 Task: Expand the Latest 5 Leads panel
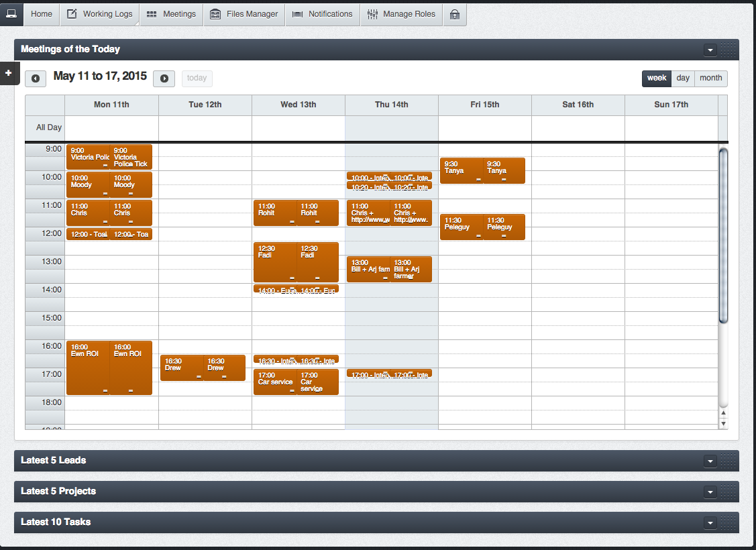[710, 461]
